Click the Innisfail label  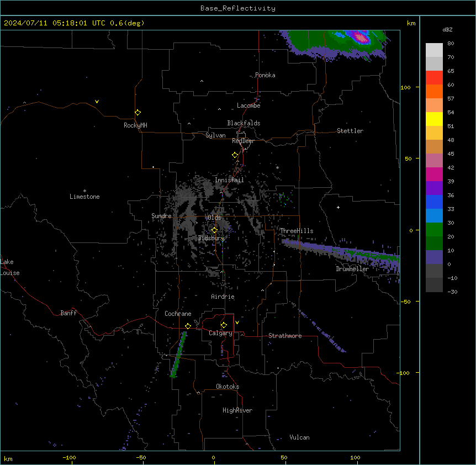[229, 180]
